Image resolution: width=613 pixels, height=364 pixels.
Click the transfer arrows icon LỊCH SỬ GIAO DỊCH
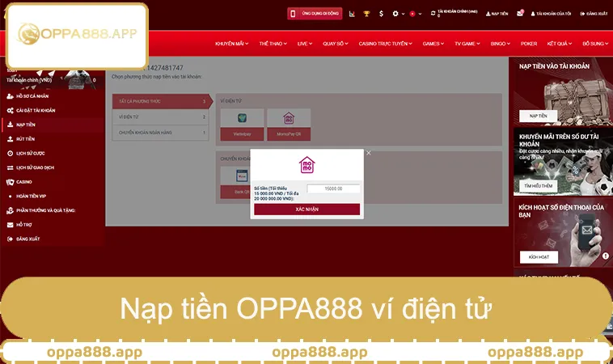pos(11,167)
